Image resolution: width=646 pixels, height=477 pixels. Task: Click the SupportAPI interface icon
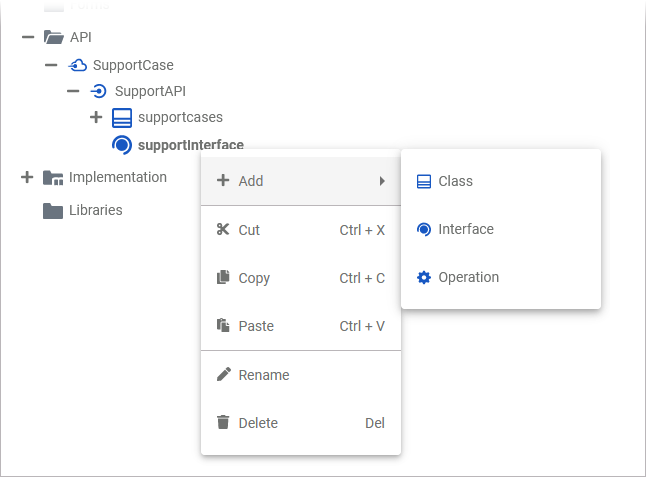(x=99, y=91)
